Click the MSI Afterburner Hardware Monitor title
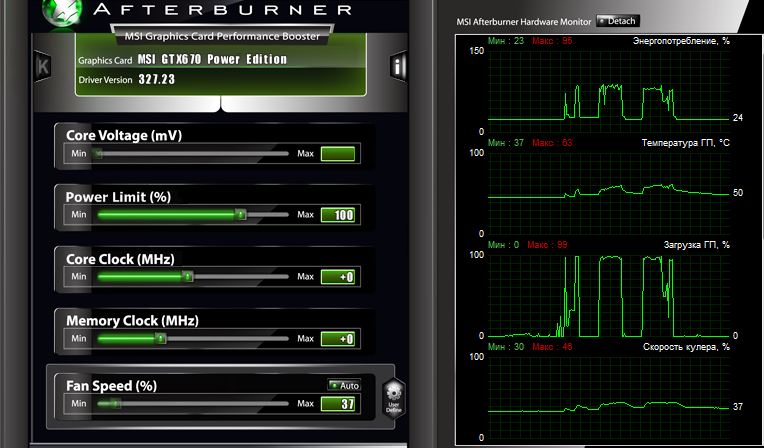This screenshot has height=448, width=764. pos(523,22)
